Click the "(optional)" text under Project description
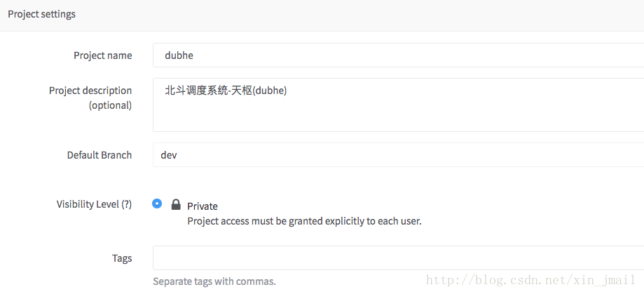The width and height of the screenshot is (644, 294). (x=110, y=105)
